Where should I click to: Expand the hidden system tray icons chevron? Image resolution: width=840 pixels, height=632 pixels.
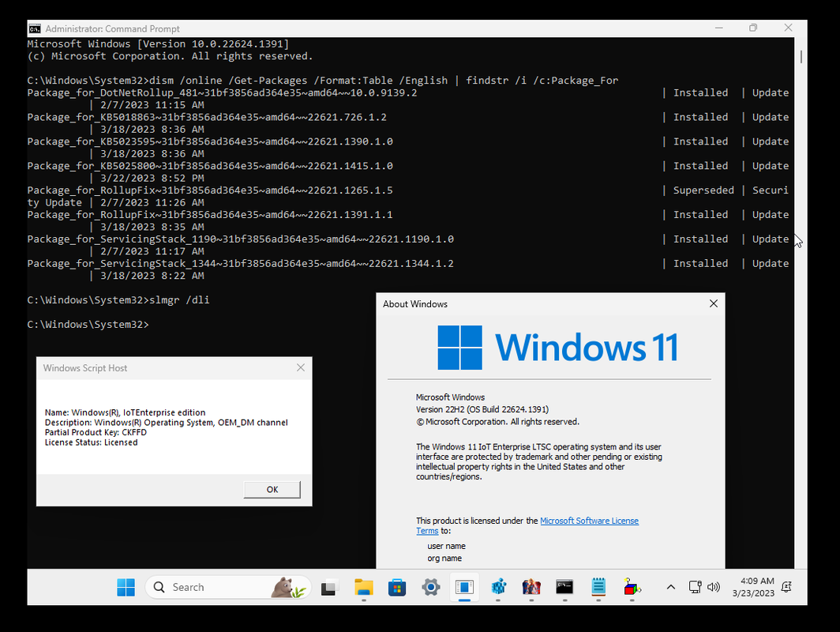[671, 587]
